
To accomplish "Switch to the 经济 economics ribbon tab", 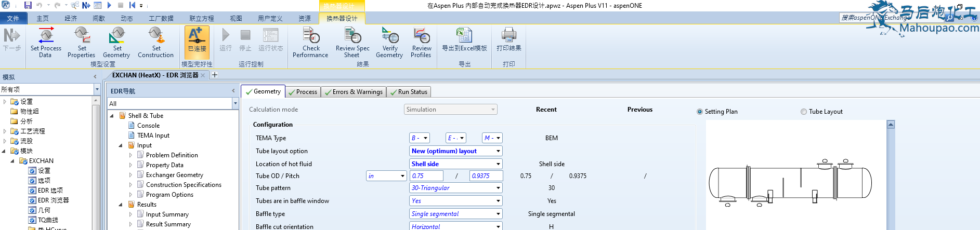I will click(x=71, y=18).
